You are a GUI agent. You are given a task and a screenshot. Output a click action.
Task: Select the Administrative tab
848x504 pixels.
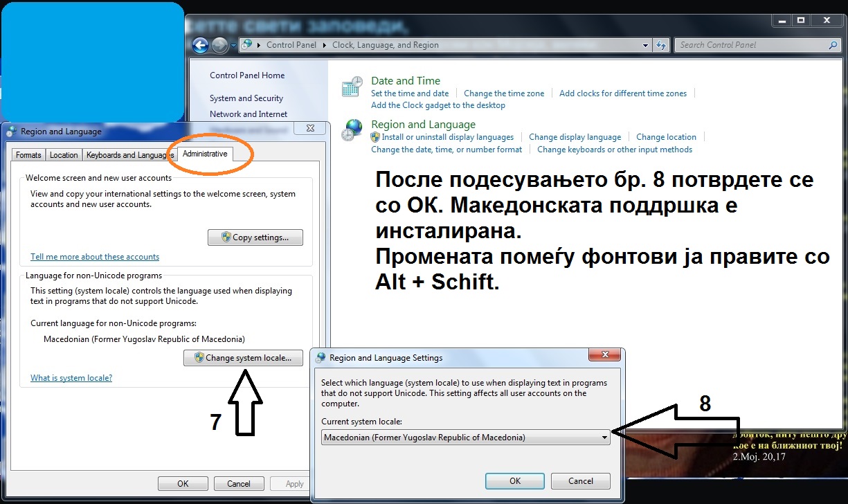tap(205, 154)
